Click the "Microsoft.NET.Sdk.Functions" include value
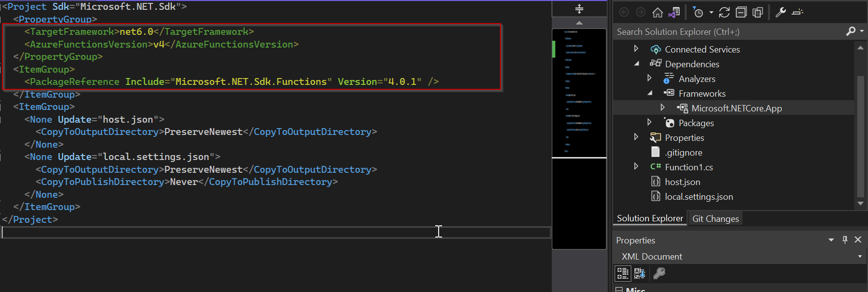Viewport: 868px width, 292px height. click(x=251, y=81)
